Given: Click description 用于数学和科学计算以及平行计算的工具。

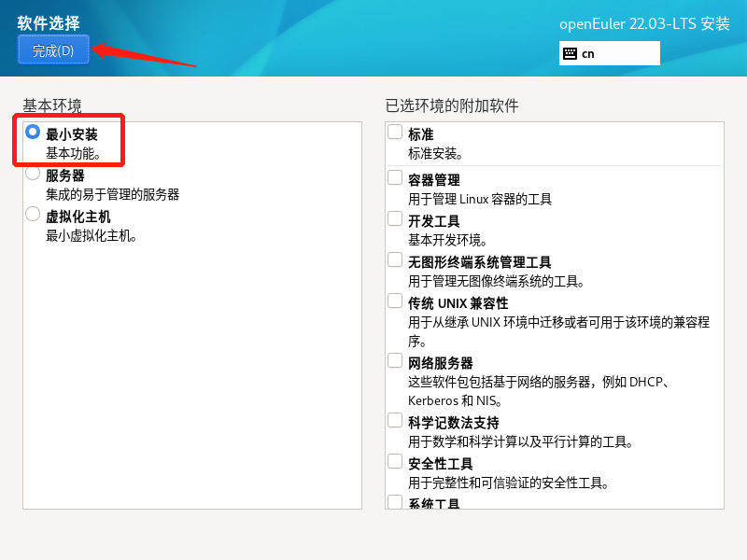Looking at the screenshot, I should [x=521, y=441].
